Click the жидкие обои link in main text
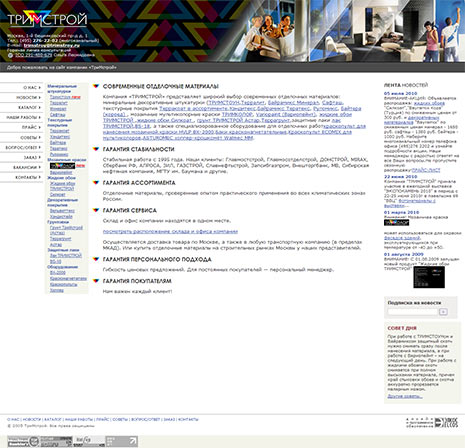 (x=335, y=114)
